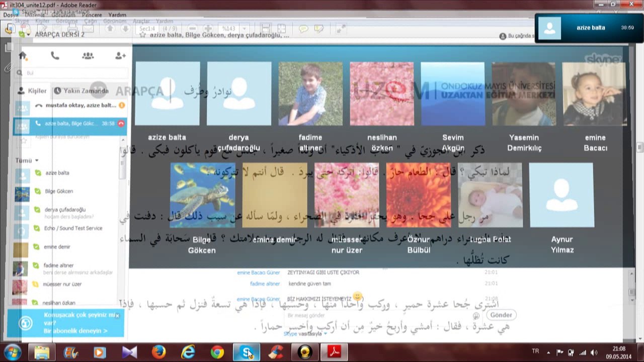The height and width of the screenshot is (362, 644).
Task: Open Internet Explorer from the taskbar
Action: [188, 352]
